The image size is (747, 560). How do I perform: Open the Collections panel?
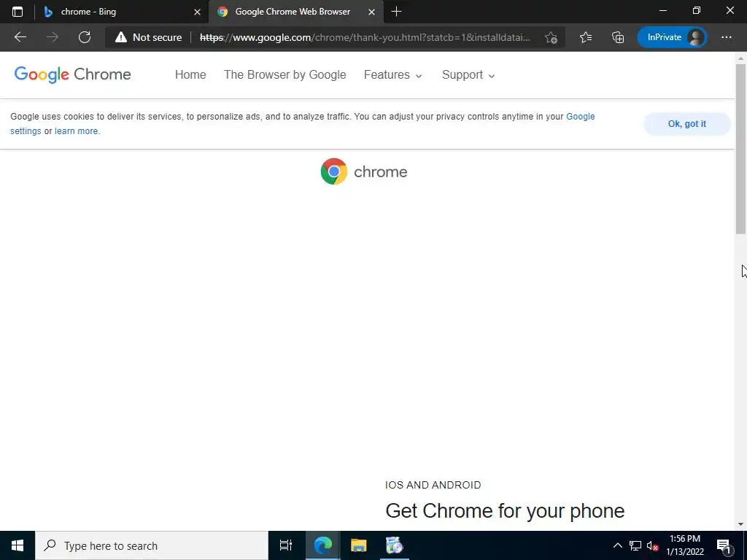click(x=618, y=37)
